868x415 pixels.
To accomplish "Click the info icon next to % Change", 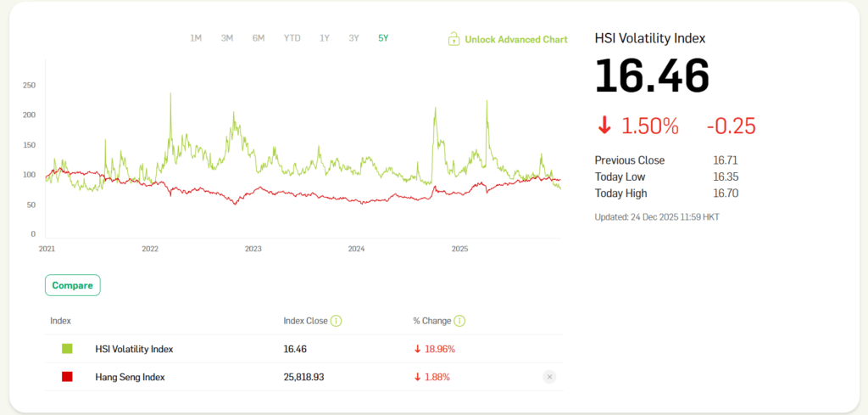I will 459,321.
